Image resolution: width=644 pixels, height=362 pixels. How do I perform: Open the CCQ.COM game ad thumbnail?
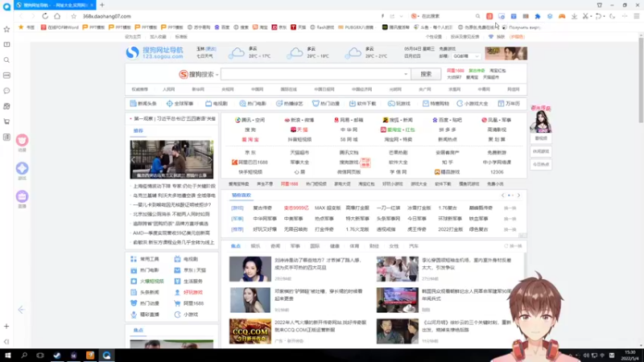pos(250,331)
